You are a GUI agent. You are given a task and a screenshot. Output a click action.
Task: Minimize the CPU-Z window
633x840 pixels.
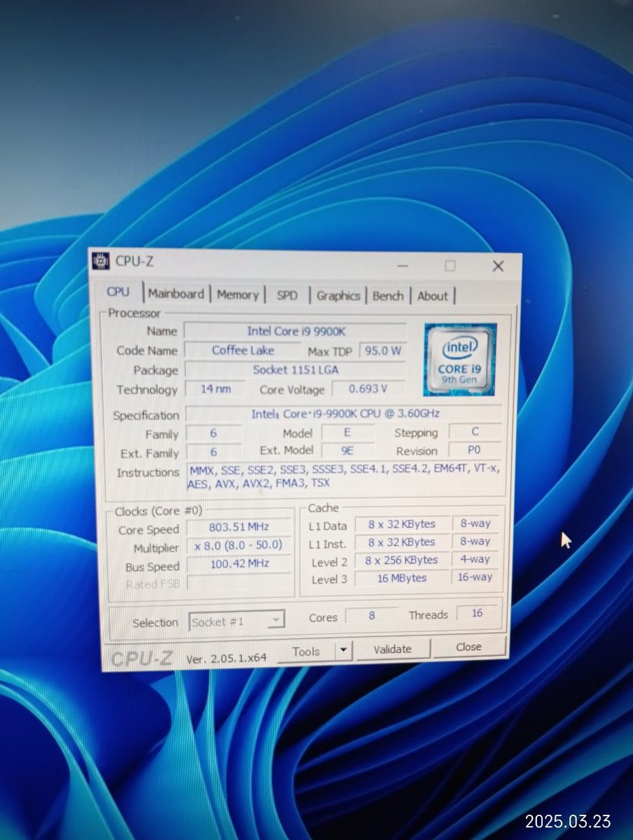402,265
